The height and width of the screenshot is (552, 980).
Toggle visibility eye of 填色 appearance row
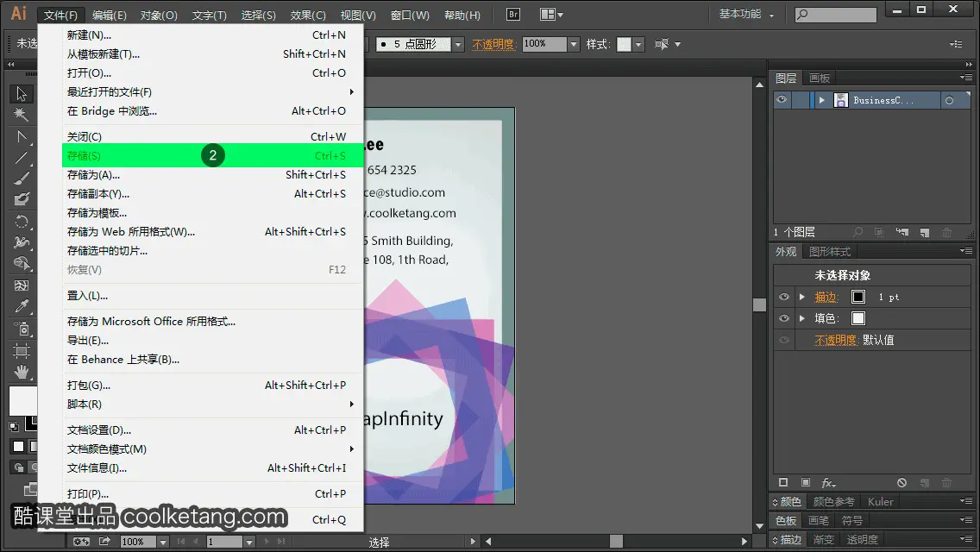point(784,318)
